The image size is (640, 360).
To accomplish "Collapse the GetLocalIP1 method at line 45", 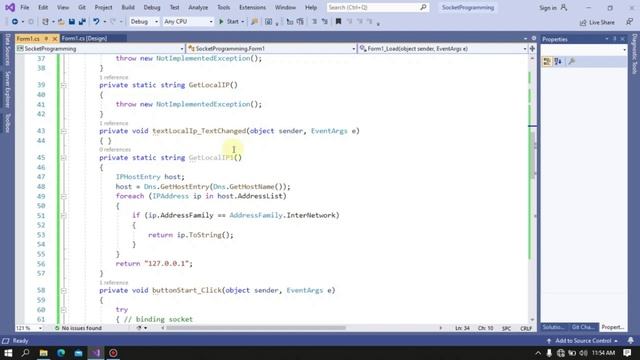I will [63, 158].
